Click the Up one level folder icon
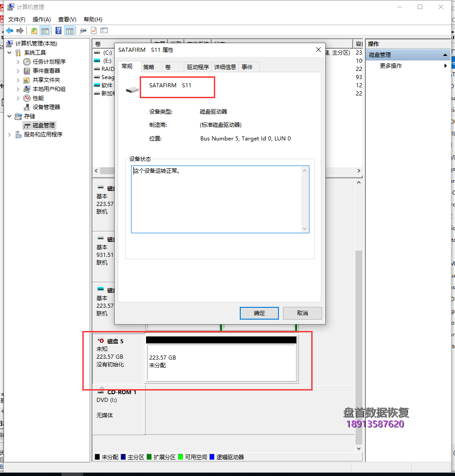The width and height of the screenshot is (455, 476). (x=34, y=30)
